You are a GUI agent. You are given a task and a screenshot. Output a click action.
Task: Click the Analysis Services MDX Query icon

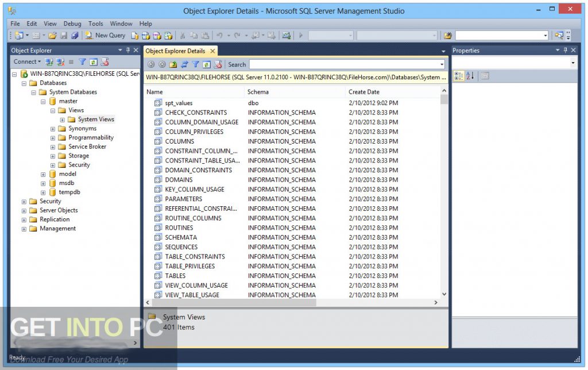(x=146, y=36)
